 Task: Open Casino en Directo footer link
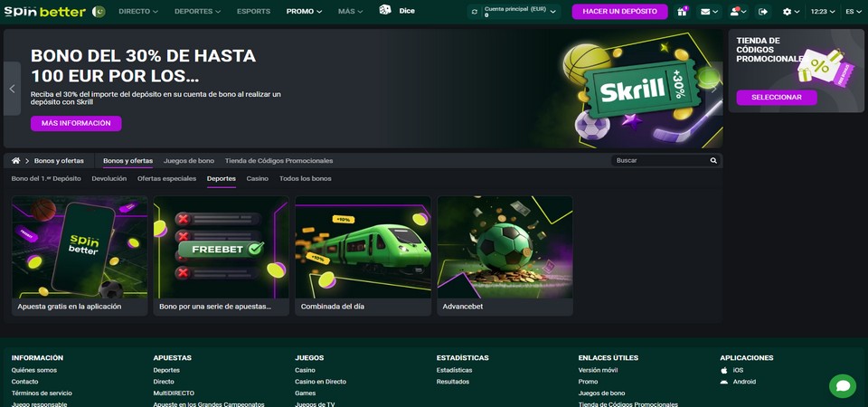[x=320, y=382]
